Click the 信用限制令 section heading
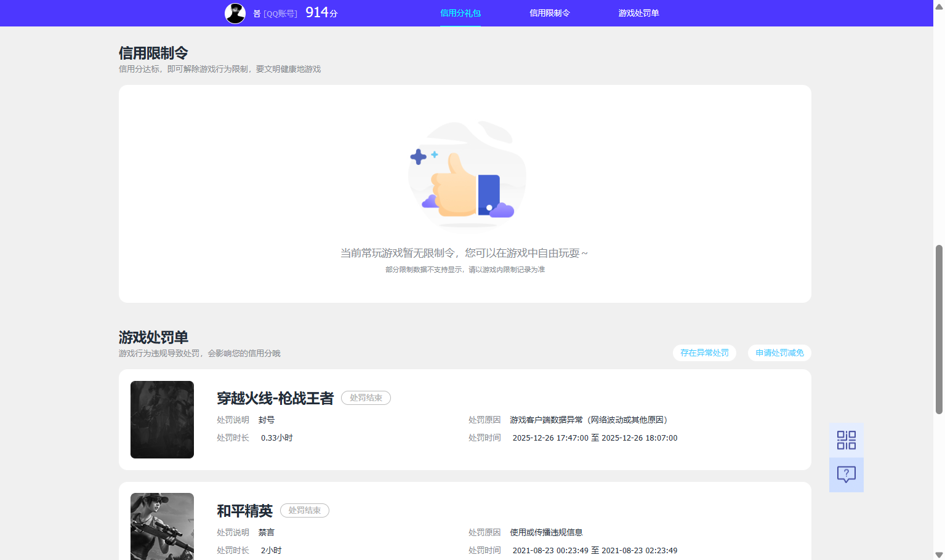This screenshot has width=945, height=560. [153, 53]
